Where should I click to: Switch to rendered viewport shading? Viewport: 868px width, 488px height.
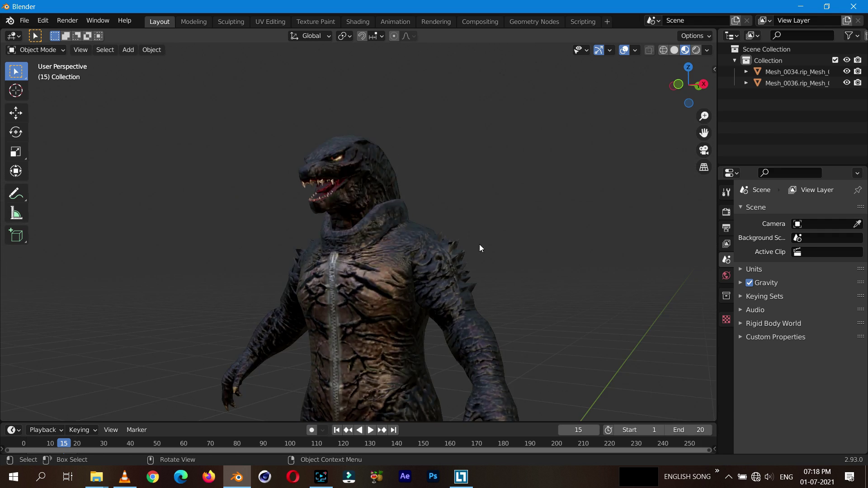[x=696, y=50]
